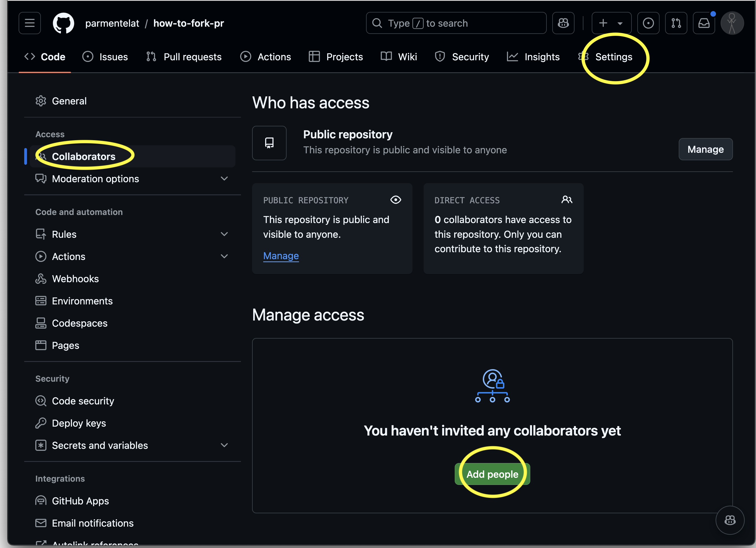Expand the Rules sidebar section
This screenshot has height=548, width=756.
click(224, 234)
